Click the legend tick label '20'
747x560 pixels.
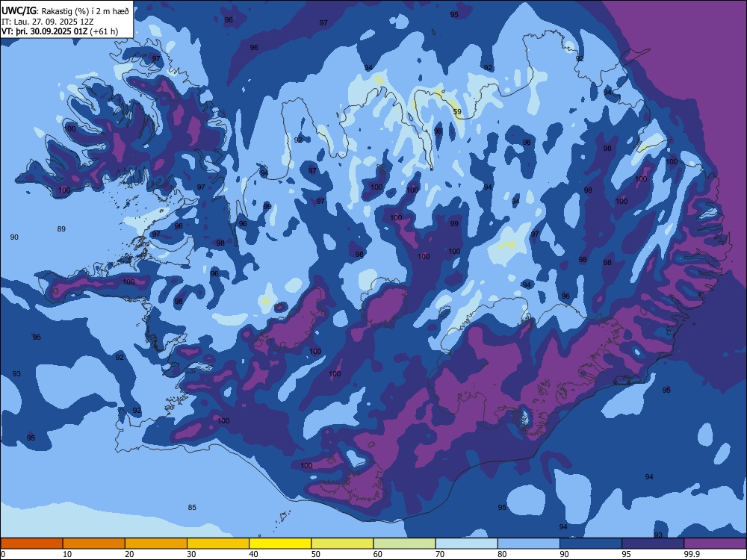[x=129, y=554]
